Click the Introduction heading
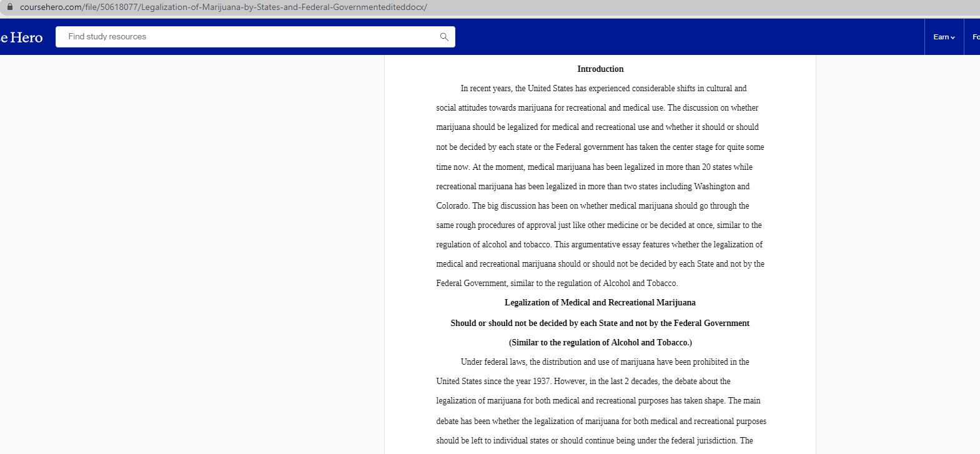 tap(600, 69)
